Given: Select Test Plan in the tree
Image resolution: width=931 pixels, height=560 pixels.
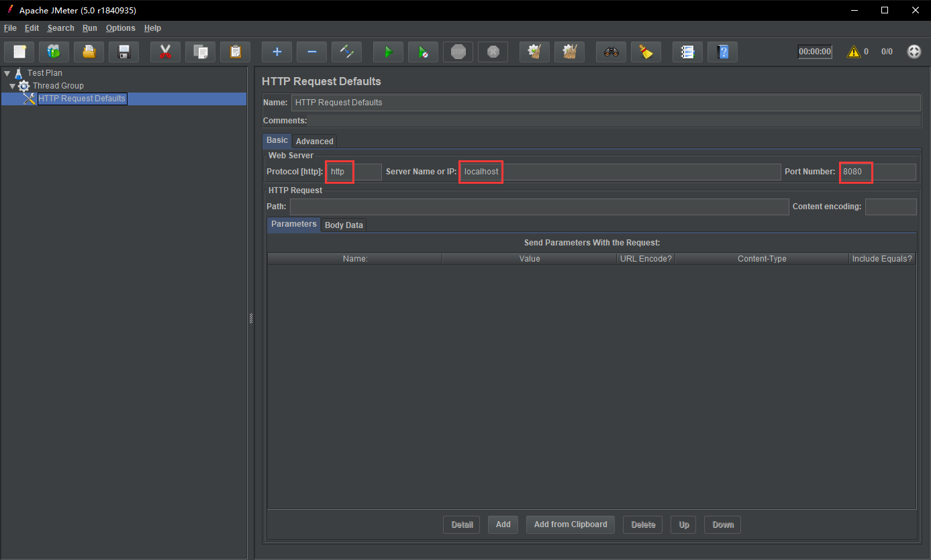Looking at the screenshot, I should 45,73.
